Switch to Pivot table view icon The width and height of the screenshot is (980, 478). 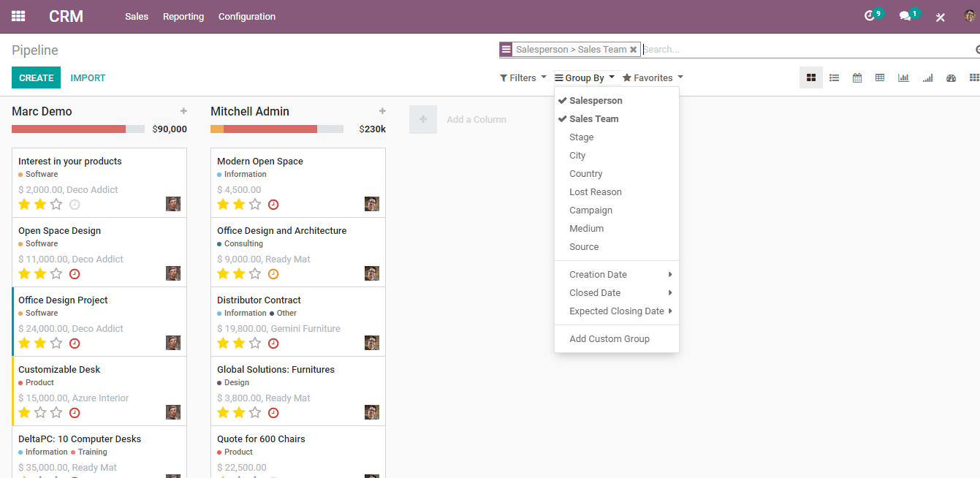pyautogui.click(x=880, y=77)
